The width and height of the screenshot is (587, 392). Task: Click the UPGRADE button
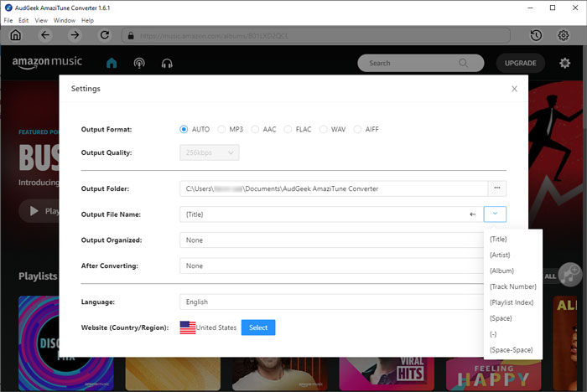[521, 63]
